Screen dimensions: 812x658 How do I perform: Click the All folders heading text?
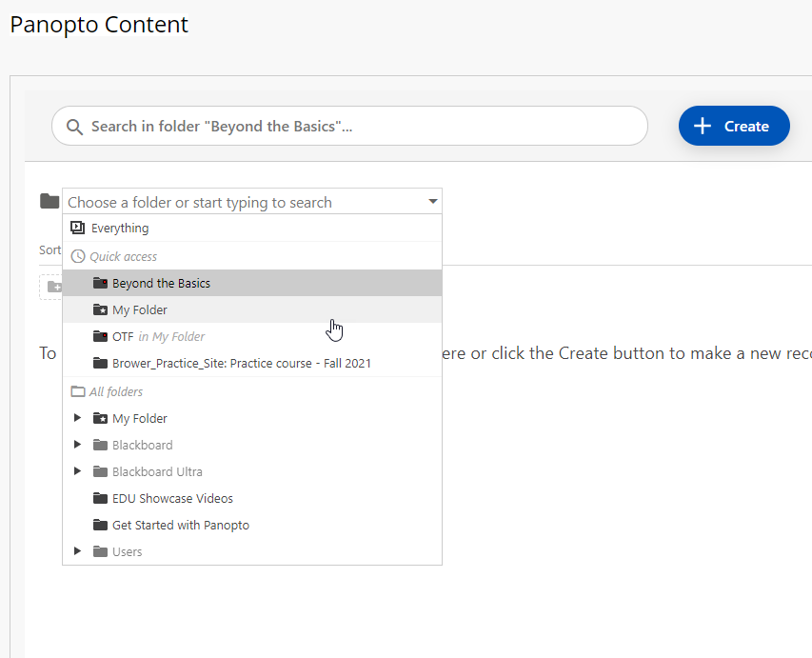tap(116, 391)
